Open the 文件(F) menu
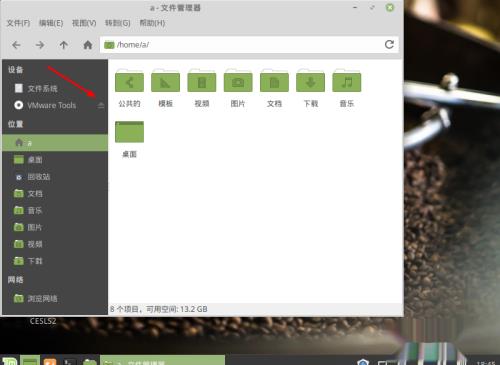The height and width of the screenshot is (365, 500). click(x=18, y=23)
